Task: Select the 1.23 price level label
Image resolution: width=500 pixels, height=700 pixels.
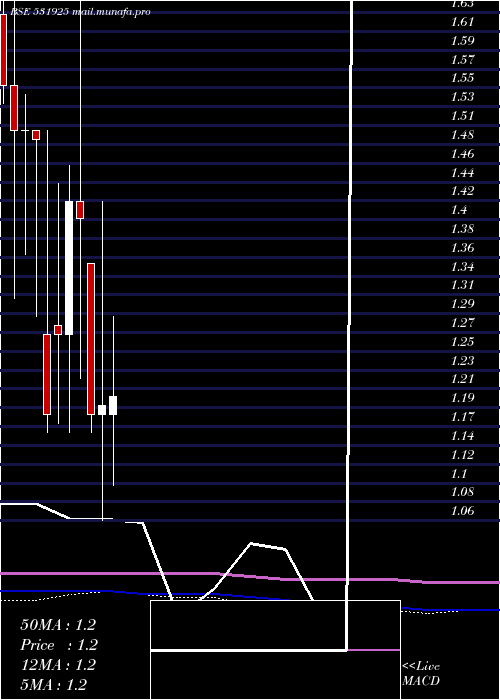Action: click(x=463, y=361)
